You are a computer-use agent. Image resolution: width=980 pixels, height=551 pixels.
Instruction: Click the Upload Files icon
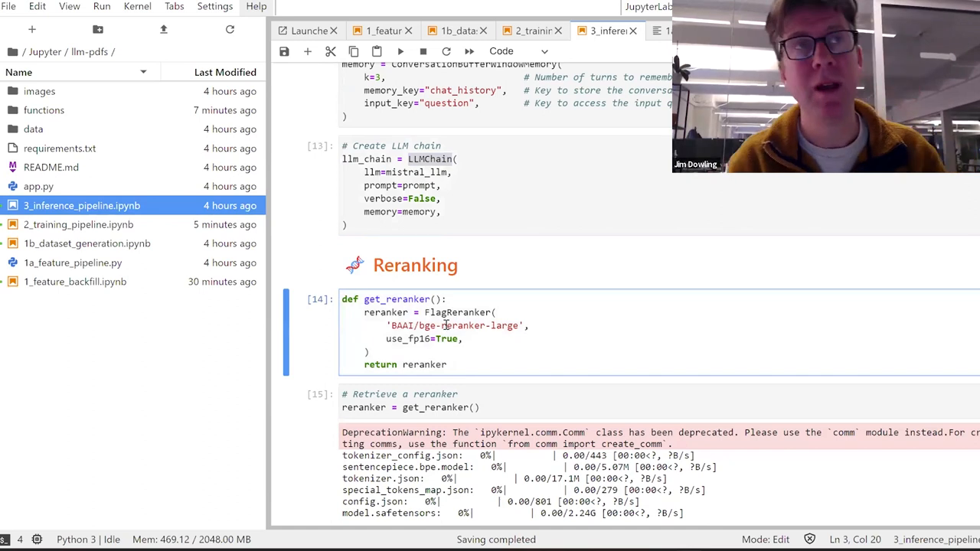coord(163,29)
